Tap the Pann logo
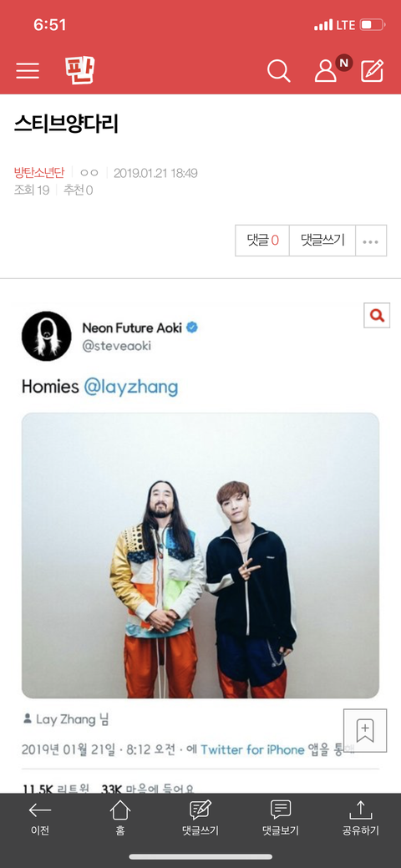 (x=79, y=70)
